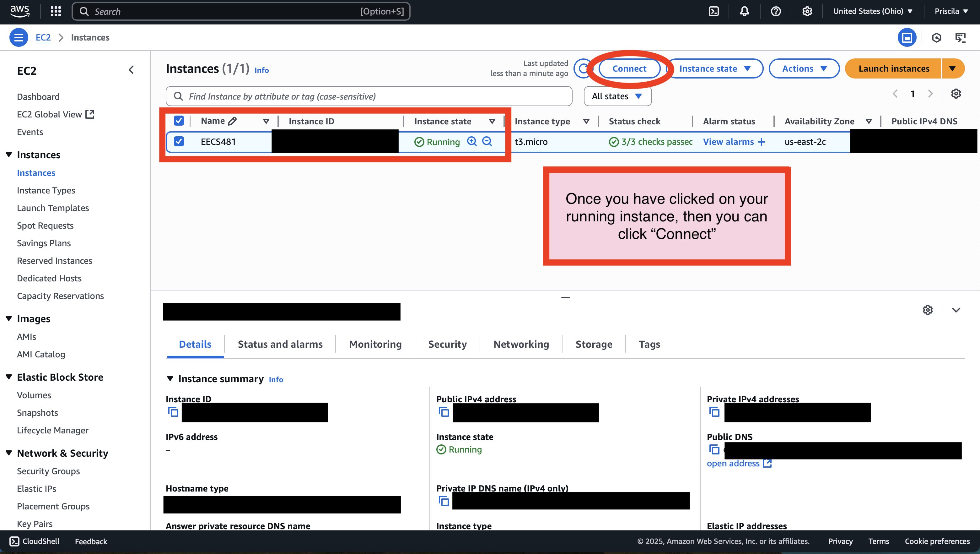980x554 pixels.
Task: Open table preferences gear near pagination
Action: point(956,94)
